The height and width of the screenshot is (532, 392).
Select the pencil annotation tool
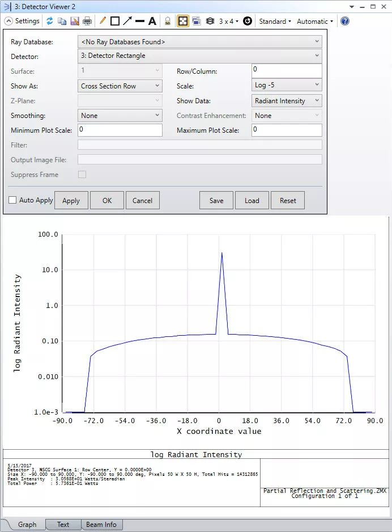click(103, 21)
